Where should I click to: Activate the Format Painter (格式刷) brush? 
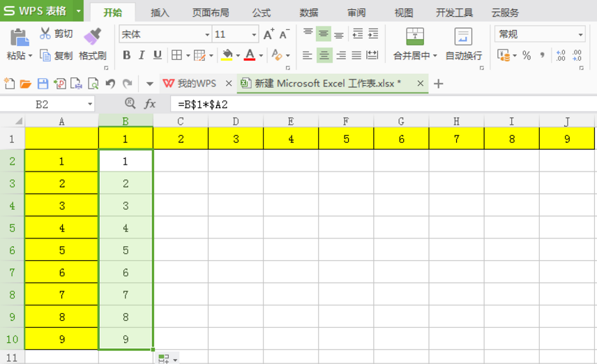[x=93, y=36]
